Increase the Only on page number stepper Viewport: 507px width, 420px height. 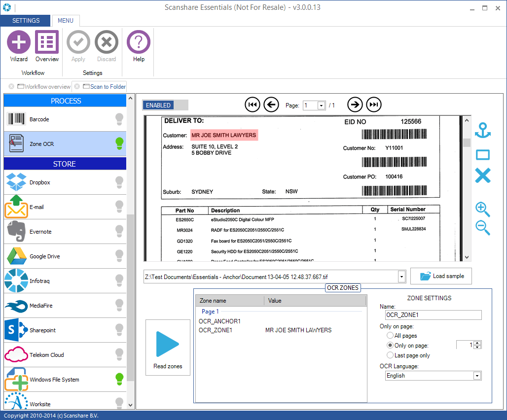(478, 343)
